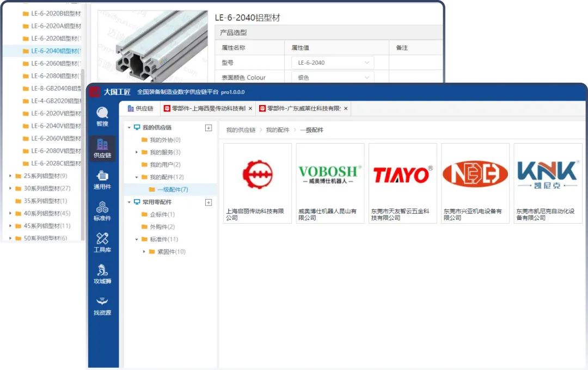Click the monitor icon of 常用零配件
Screen dimensions: 588x370
click(x=137, y=202)
